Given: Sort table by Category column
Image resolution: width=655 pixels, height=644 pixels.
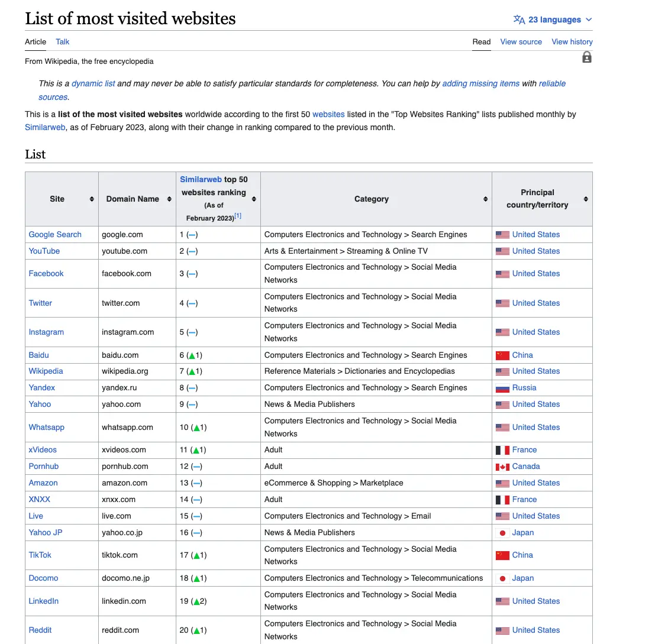Looking at the screenshot, I should pos(485,199).
